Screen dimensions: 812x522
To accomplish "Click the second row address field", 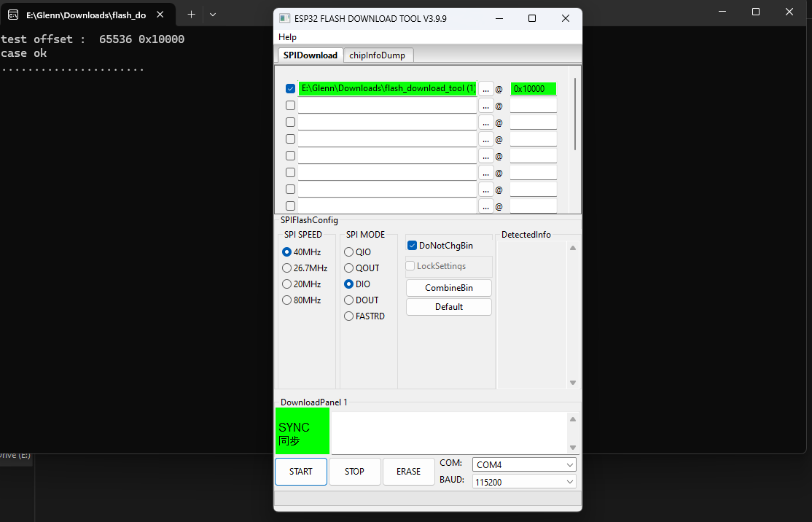I will coord(534,106).
